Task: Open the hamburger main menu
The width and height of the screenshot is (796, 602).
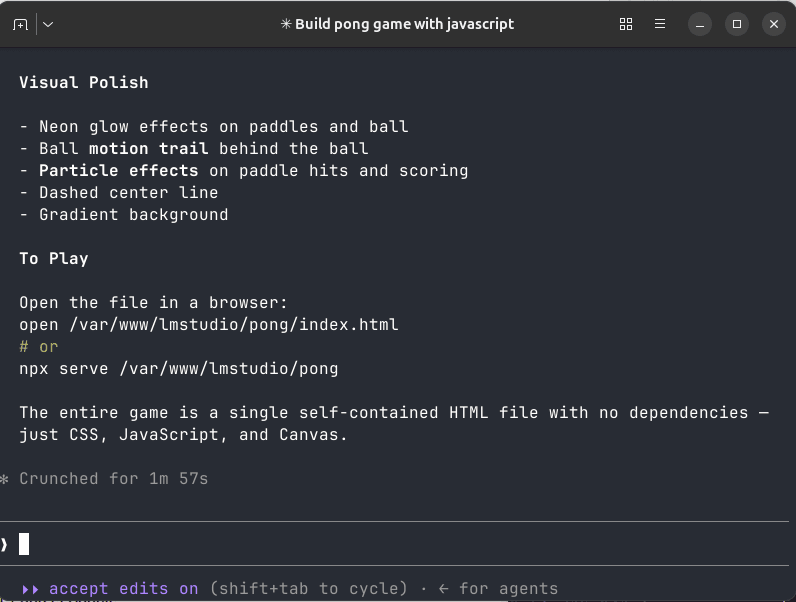Action: (659, 24)
